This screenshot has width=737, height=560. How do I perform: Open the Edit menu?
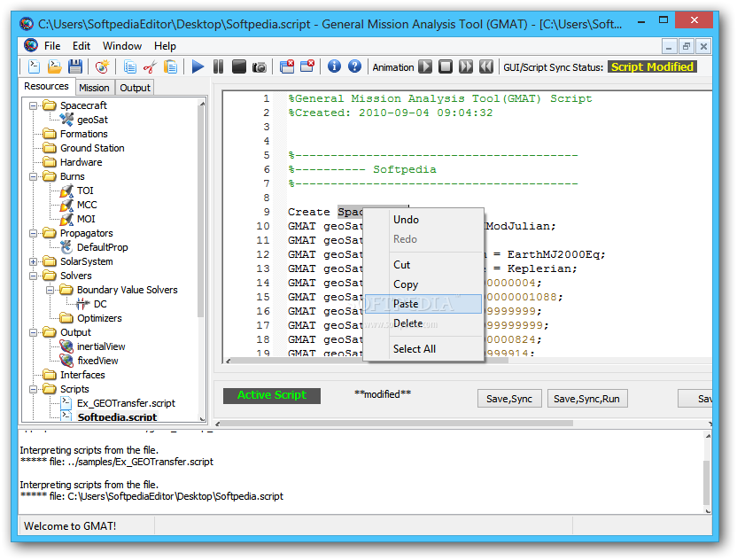pos(81,46)
